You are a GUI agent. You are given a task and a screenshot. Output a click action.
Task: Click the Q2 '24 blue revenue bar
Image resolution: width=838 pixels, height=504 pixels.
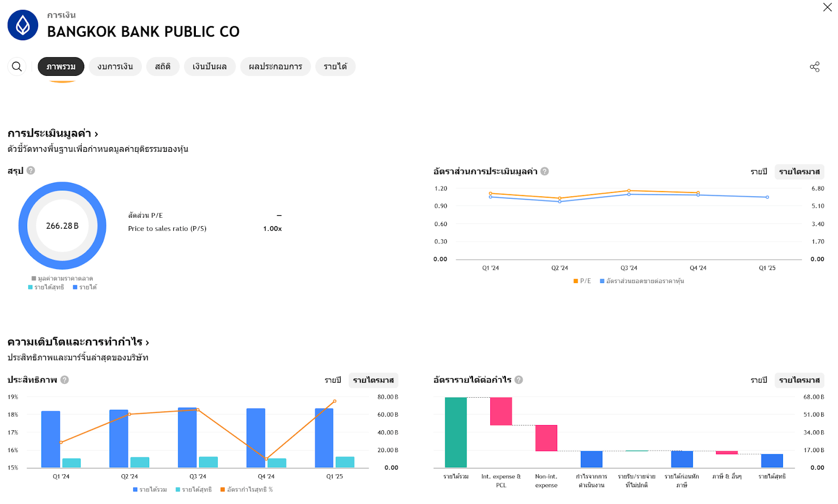point(119,439)
